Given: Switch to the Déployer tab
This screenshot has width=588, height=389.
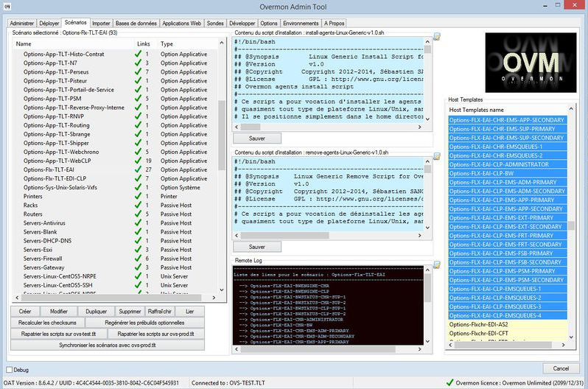Looking at the screenshot, I should (x=49, y=24).
